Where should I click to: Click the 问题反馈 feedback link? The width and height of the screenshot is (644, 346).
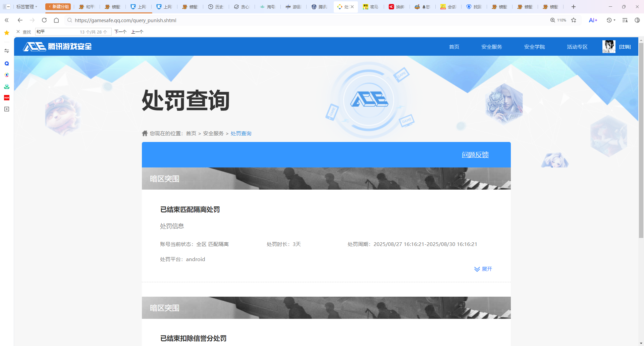[x=475, y=155]
